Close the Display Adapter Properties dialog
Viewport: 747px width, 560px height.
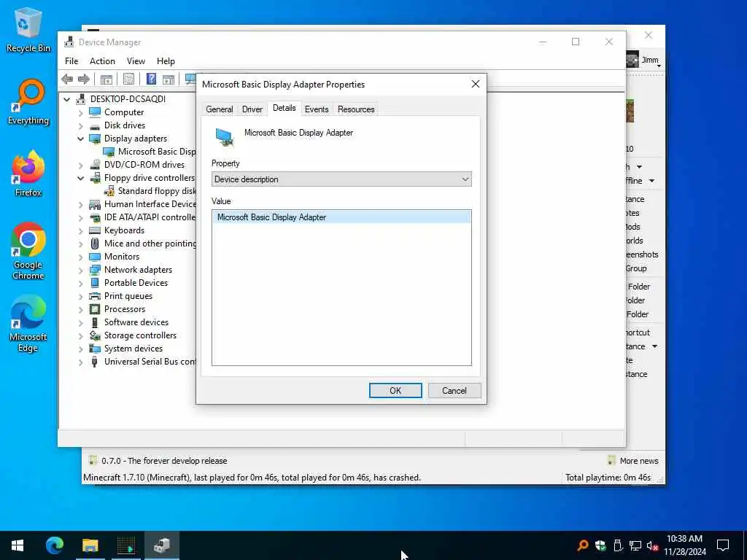475,85
